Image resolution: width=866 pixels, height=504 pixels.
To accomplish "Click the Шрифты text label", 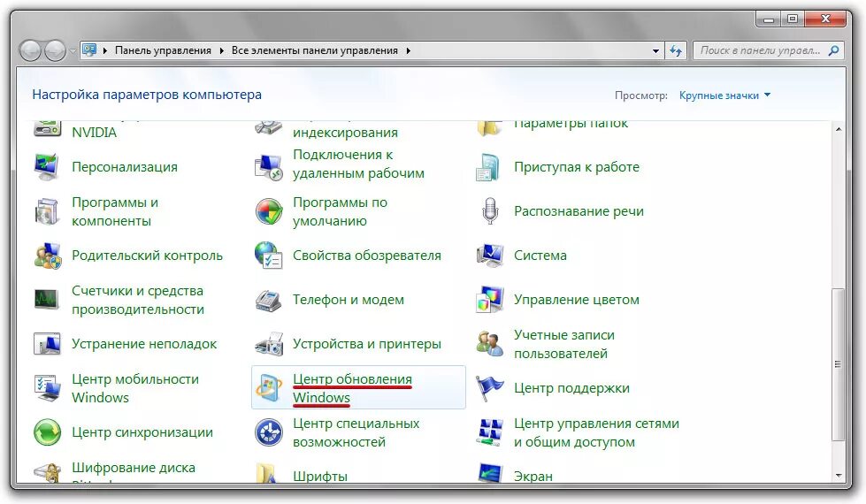I will [x=320, y=476].
